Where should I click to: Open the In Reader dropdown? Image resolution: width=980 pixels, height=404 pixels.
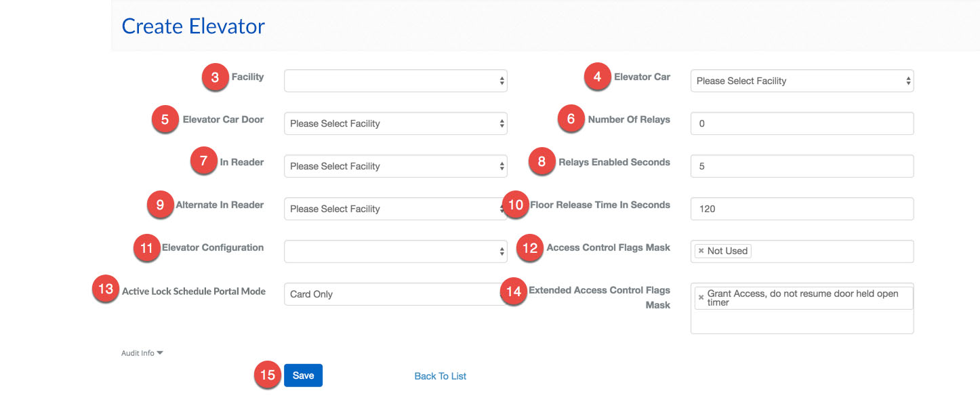pyautogui.click(x=395, y=166)
